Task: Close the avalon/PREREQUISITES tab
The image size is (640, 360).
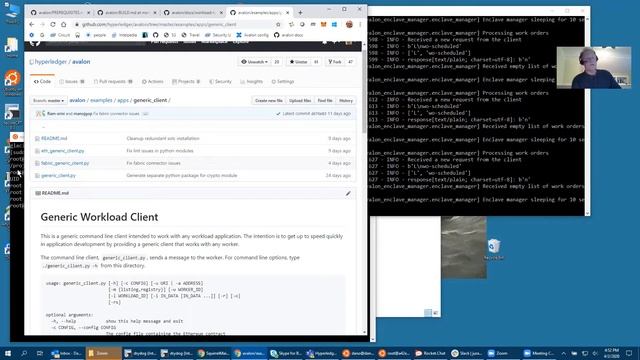Action: click(89, 13)
